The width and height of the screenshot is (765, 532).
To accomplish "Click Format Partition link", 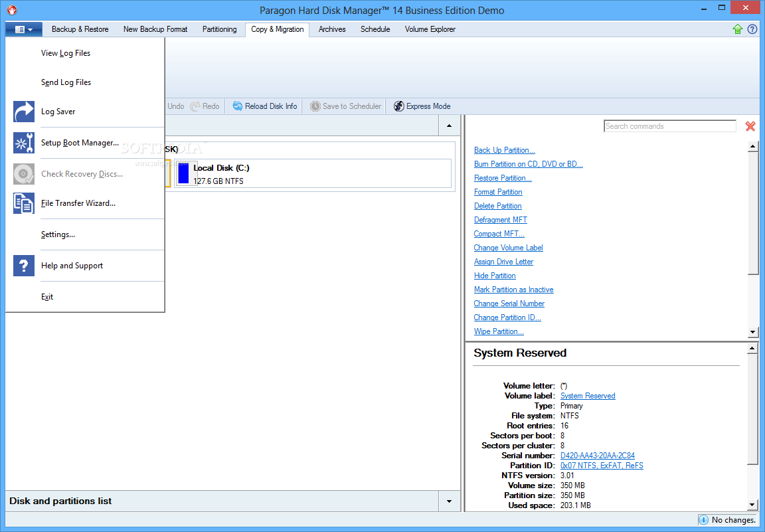I will pos(498,192).
